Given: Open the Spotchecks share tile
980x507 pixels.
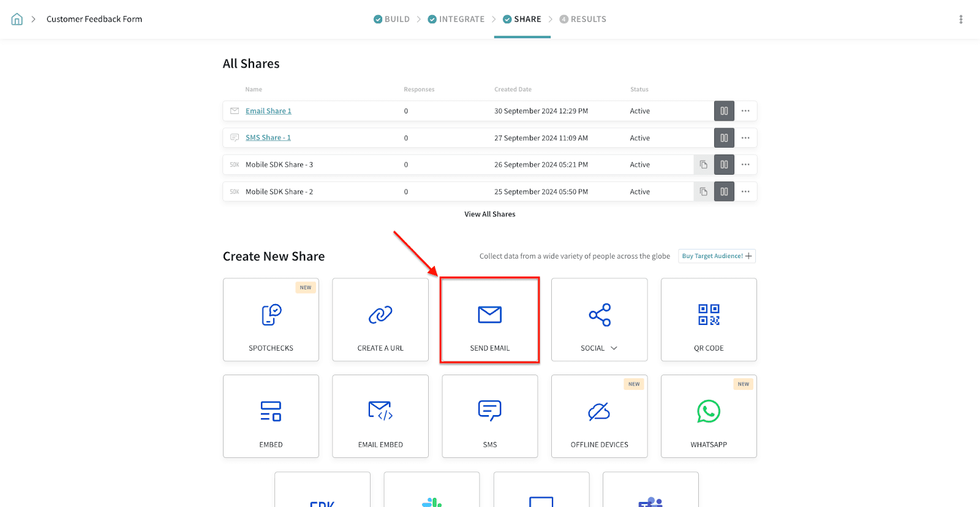Looking at the screenshot, I should tap(271, 320).
